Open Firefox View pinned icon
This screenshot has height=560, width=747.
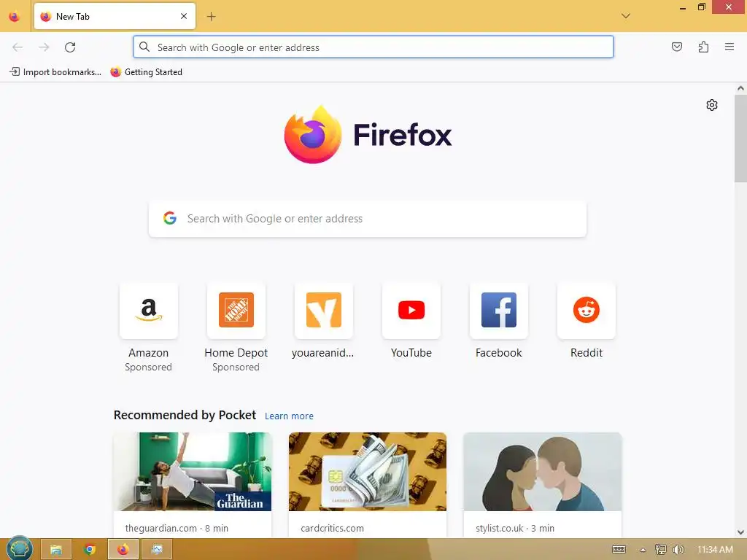click(15, 17)
